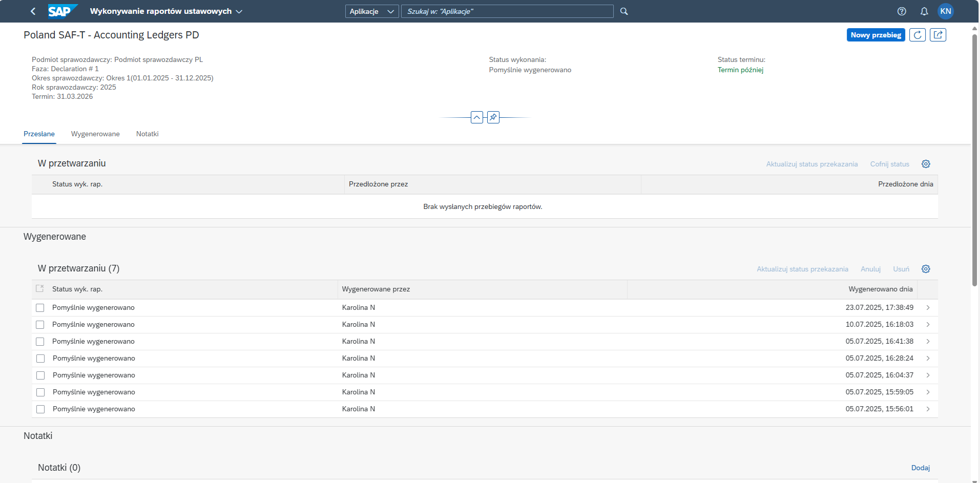Click the Nowy przebieg button
This screenshot has height=483, width=980.
click(x=876, y=35)
